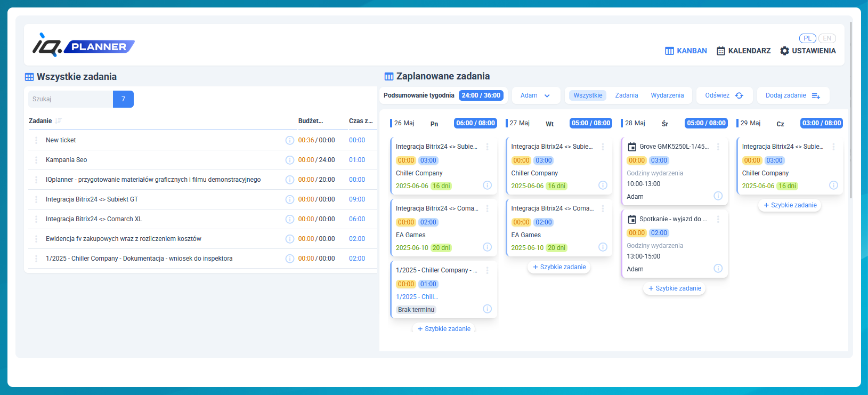868x395 pixels.
Task: Switch language to PL
Action: point(807,38)
